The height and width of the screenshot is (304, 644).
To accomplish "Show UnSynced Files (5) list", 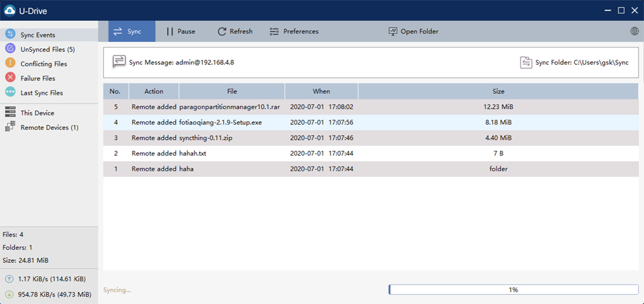I will tap(49, 49).
